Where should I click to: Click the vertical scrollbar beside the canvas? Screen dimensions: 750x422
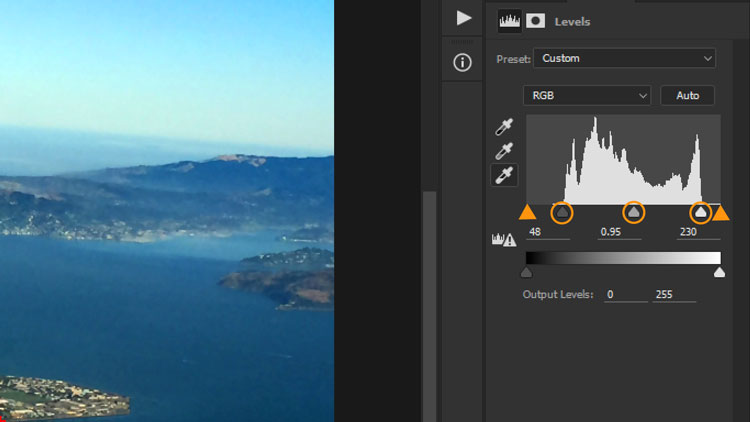coord(430,306)
